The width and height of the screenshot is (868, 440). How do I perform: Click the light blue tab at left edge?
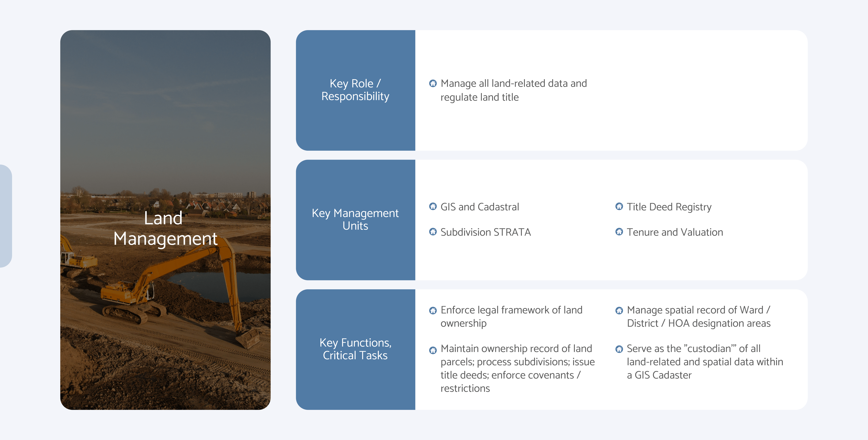coord(5,216)
